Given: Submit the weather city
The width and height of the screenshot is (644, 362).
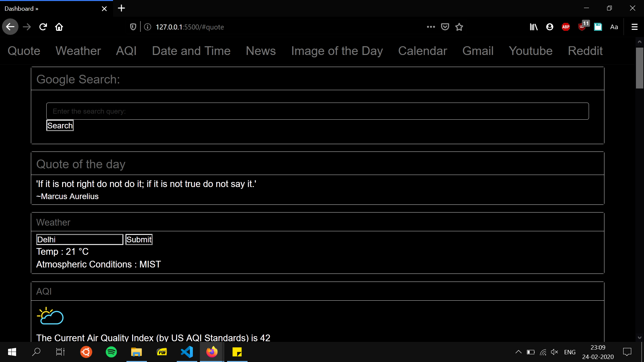Looking at the screenshot, I should (139, 239).
